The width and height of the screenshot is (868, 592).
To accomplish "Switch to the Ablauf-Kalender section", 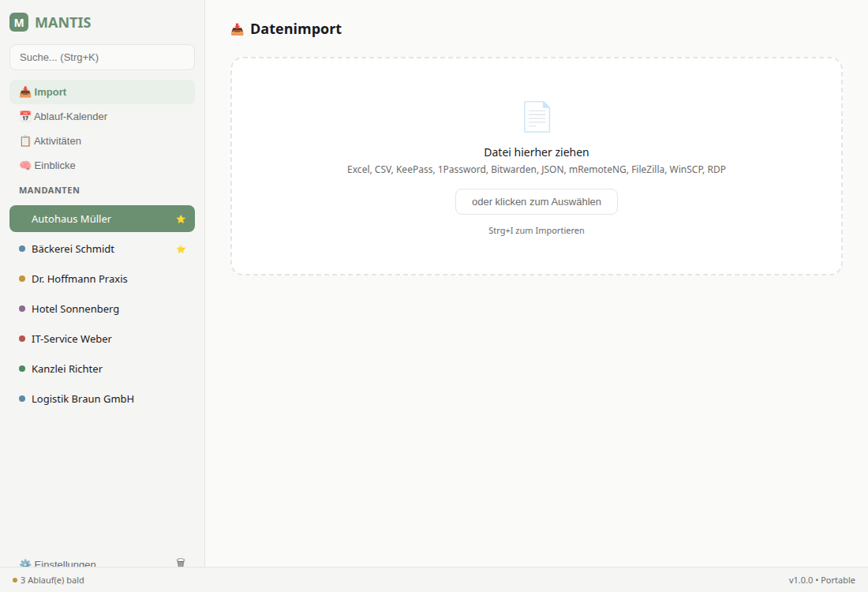I will (69, 116).
